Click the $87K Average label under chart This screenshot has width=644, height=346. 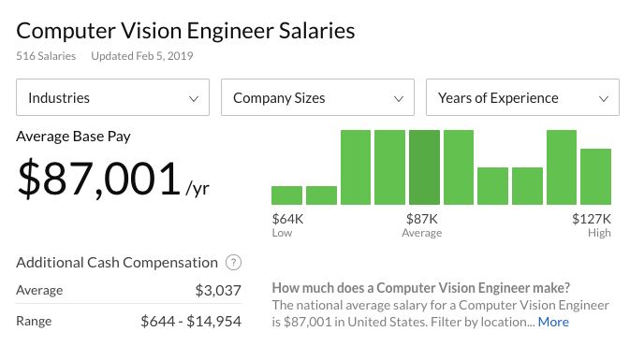point(422,225)
